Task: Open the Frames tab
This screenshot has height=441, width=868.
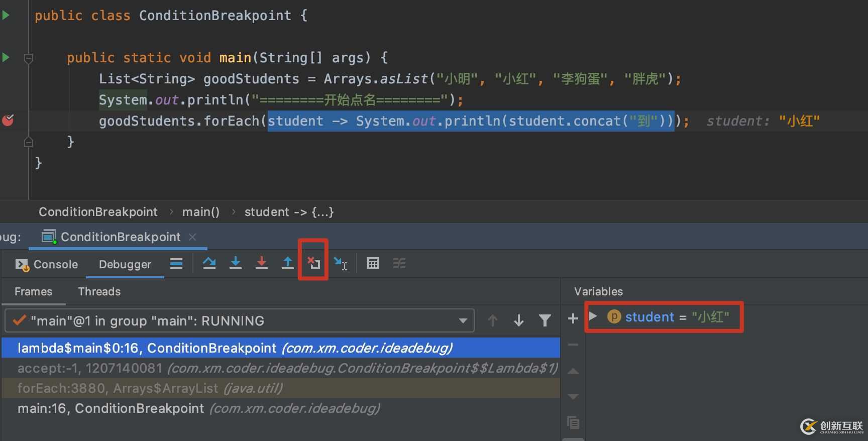Action: [33, 291]
